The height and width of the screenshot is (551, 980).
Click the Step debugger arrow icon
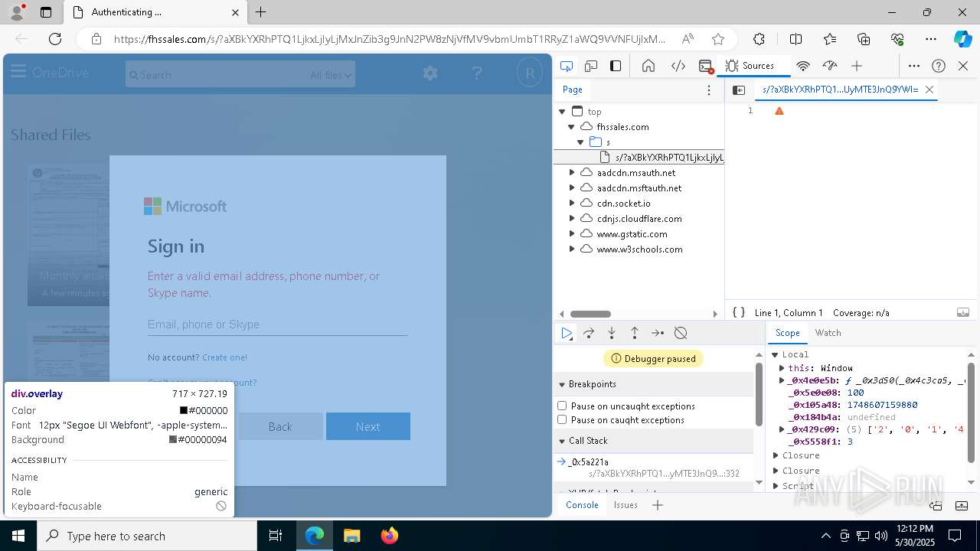coord(658,333)
